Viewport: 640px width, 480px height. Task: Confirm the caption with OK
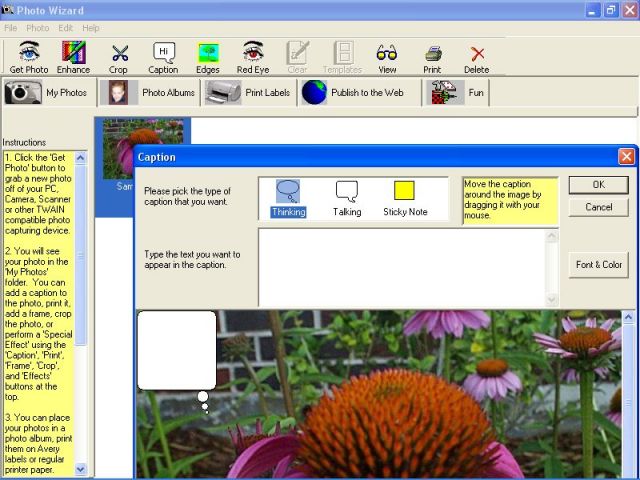pos(598,185)
